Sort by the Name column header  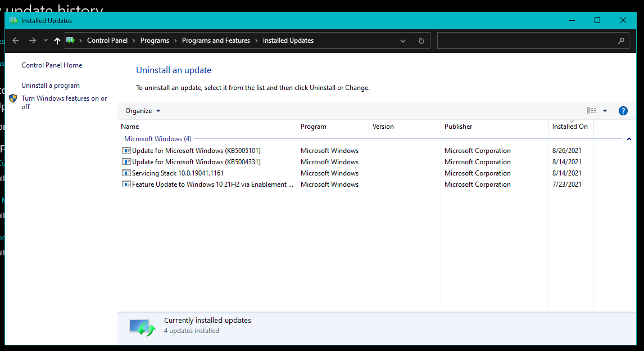pyautogui.click(x=207, y=127)
